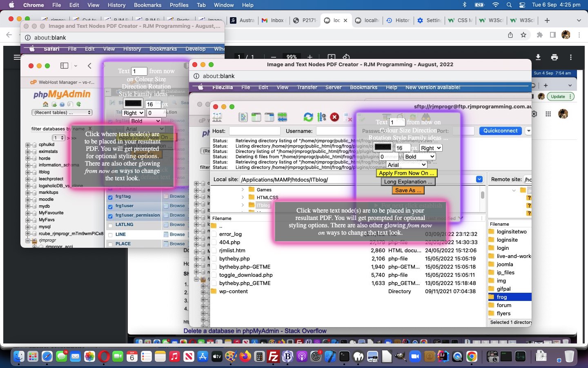The height and width of the screenshot is (368, 588).
Task: Open Finder from the Dock
Action: [19, 357]
